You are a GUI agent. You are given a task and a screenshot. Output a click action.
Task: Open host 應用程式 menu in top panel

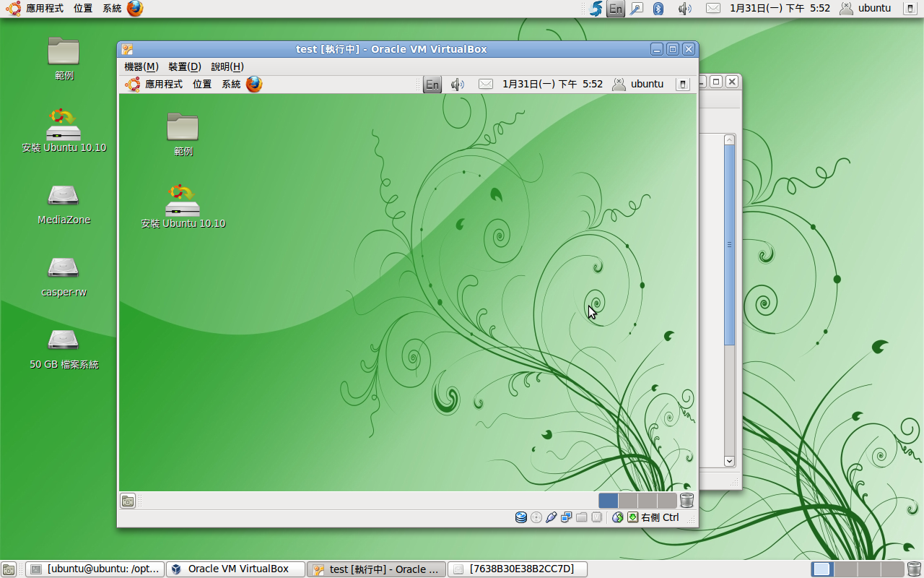pos(35,9)
